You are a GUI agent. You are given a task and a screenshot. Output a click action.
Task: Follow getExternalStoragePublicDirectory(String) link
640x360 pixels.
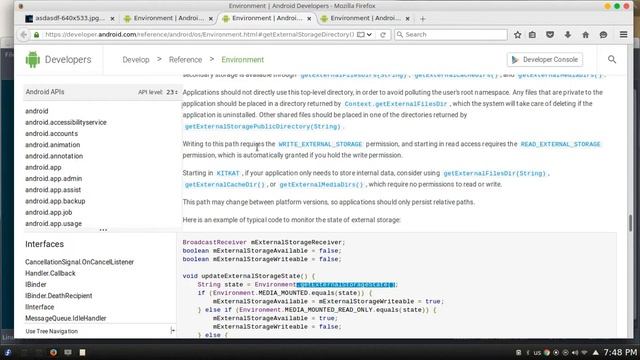(x=262, y=127)
